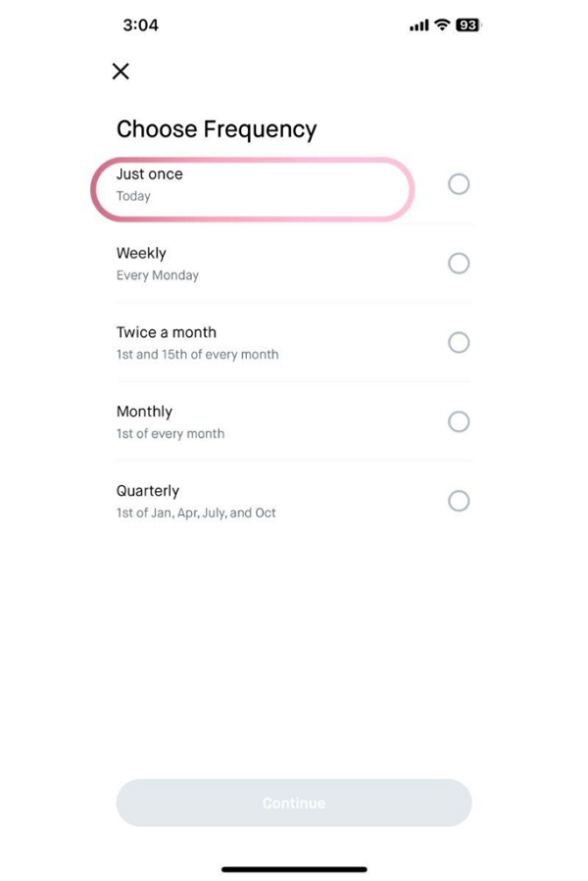Viewport: 588px width, 881px height.
Task: Select the Monthly radio button
Action: point(459,421)
